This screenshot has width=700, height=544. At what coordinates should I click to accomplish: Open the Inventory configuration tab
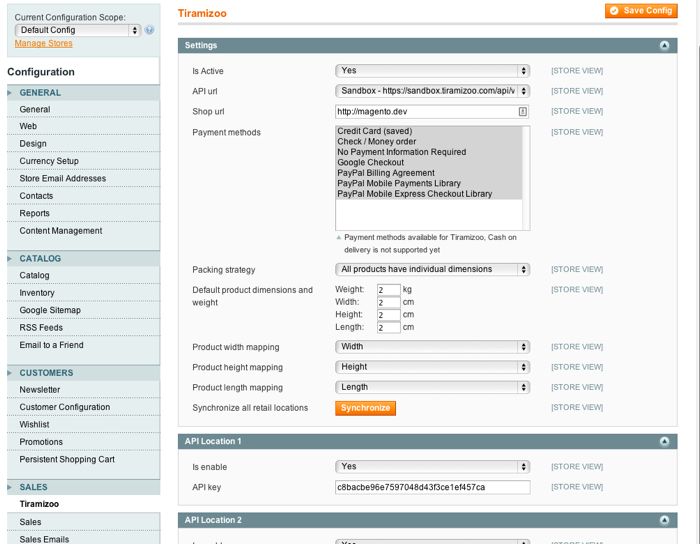click(x=83, y=293)
